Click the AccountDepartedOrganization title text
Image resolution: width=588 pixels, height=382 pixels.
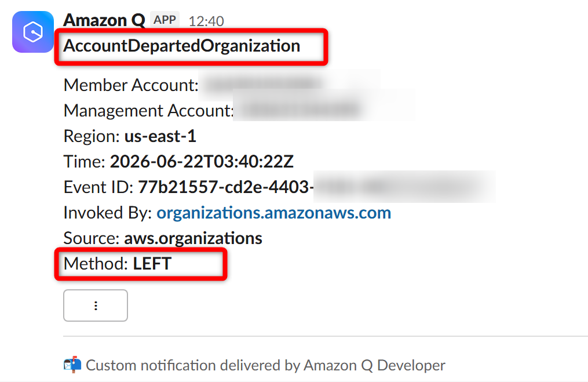pos(181,46)
